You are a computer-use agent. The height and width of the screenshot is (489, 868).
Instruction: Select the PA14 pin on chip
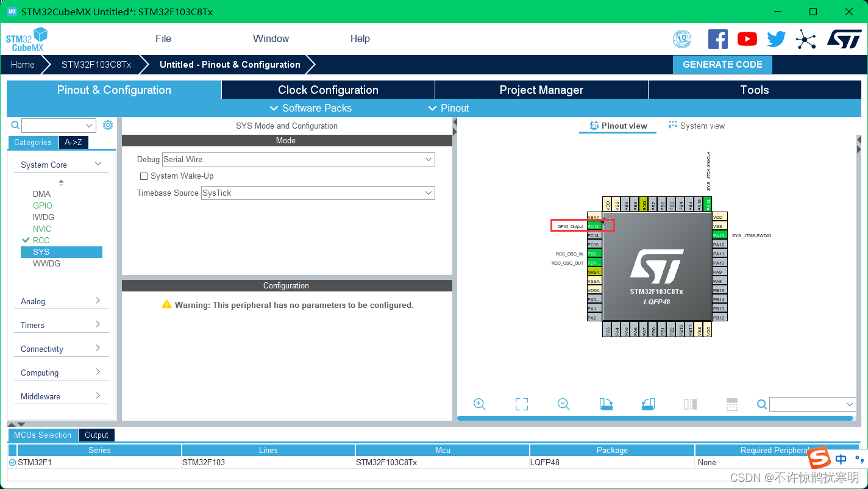click(707, 204)
